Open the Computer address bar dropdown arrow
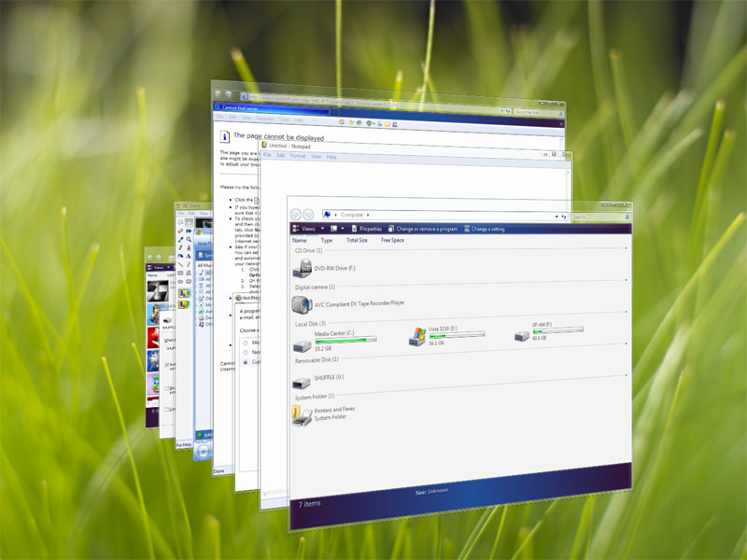747x560 pixels. 557,217
